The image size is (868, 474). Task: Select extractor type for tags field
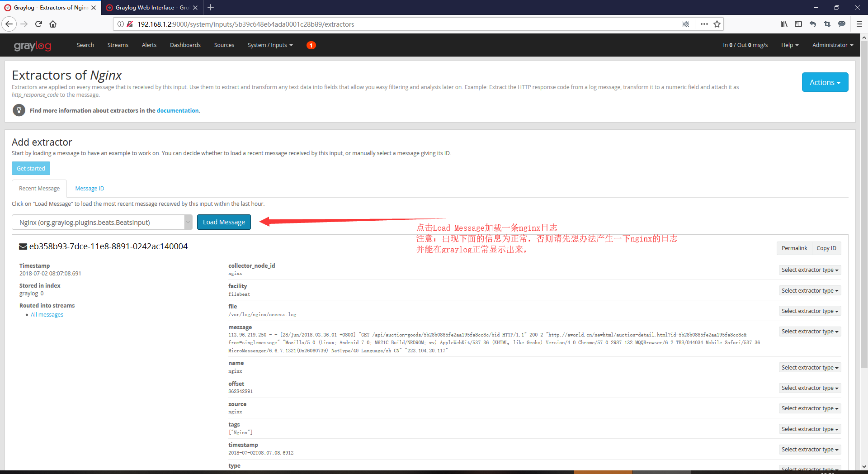810,429
